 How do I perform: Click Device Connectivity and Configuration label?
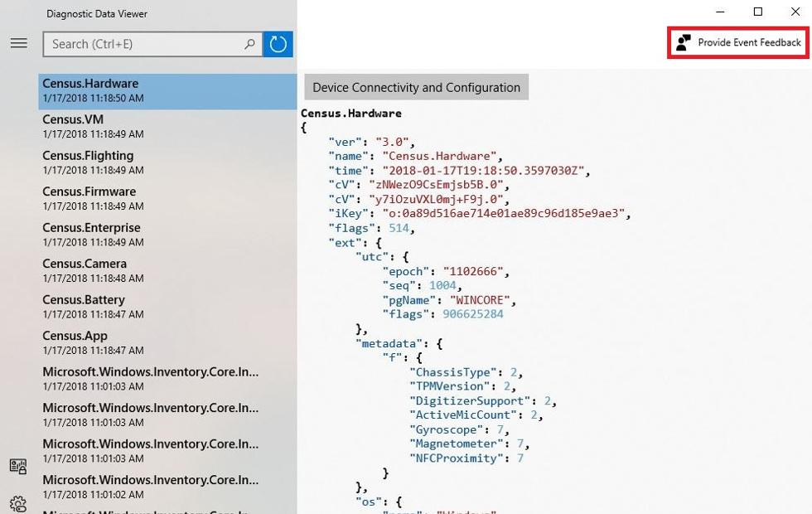coord(416,87)
